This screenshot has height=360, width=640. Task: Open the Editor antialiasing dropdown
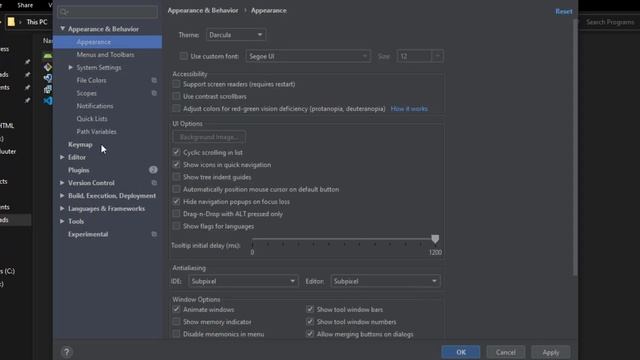(x=385, y=281)
